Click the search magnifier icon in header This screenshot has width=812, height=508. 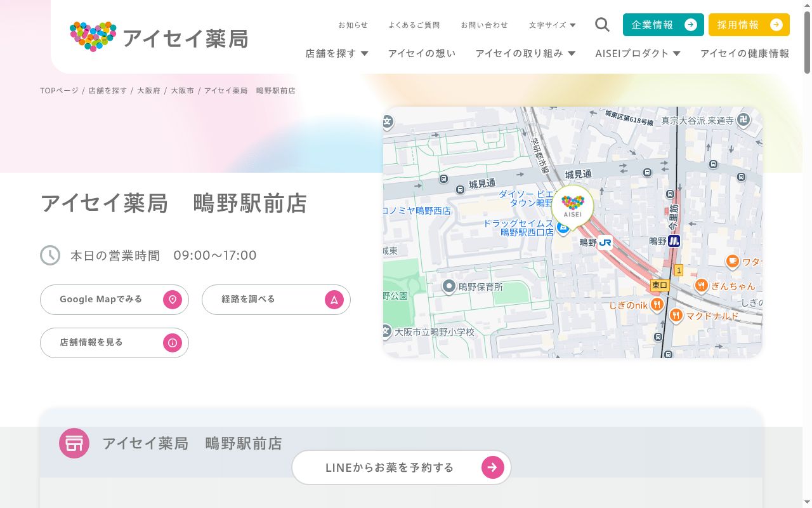pos(602,25)
